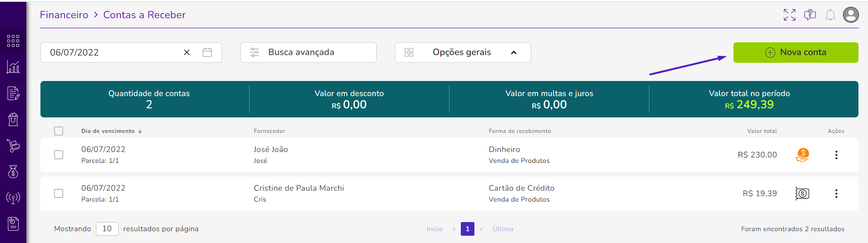868x243 pixels.
Task: Click Foram encontrados 2 resultados text
Action: (793, 229)
